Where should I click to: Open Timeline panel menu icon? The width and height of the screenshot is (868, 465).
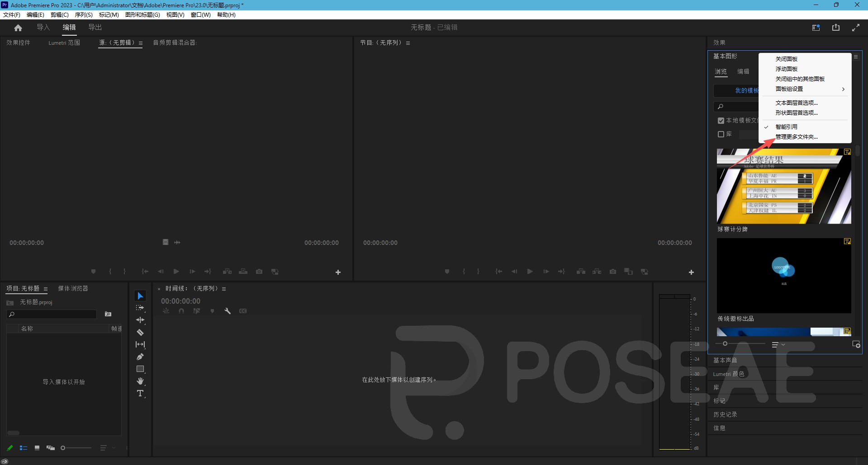click(x=224, y=289)
